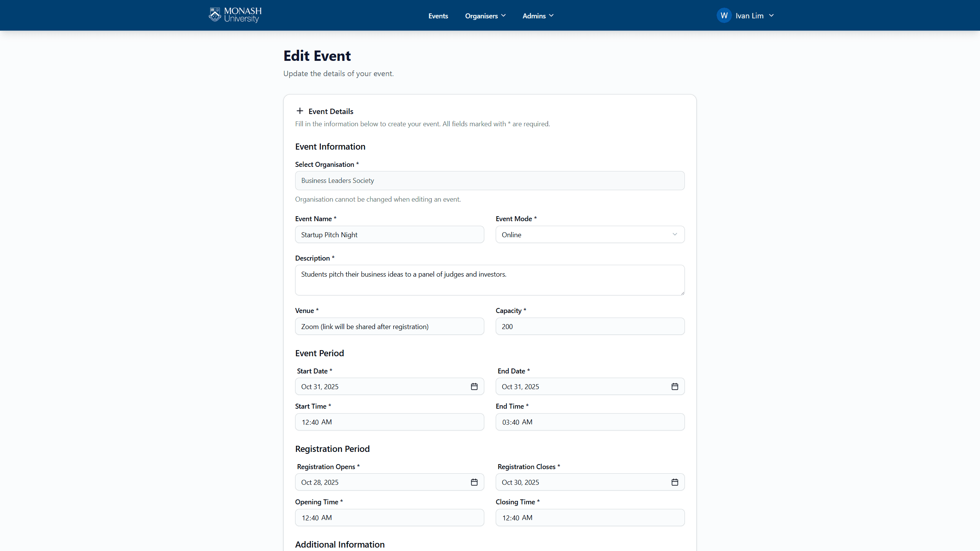Focus the Capacity field showing 200
The height and width of the screenshot is (551, 980).
point(590,326)
